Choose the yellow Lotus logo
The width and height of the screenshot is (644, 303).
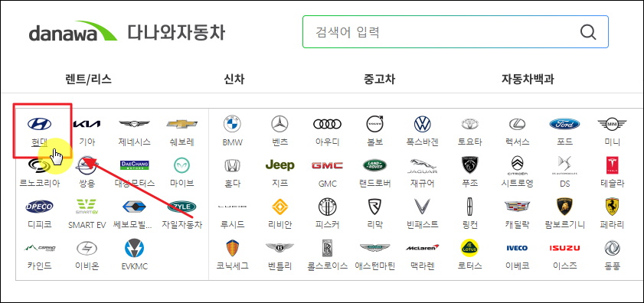tap(470, 248)
